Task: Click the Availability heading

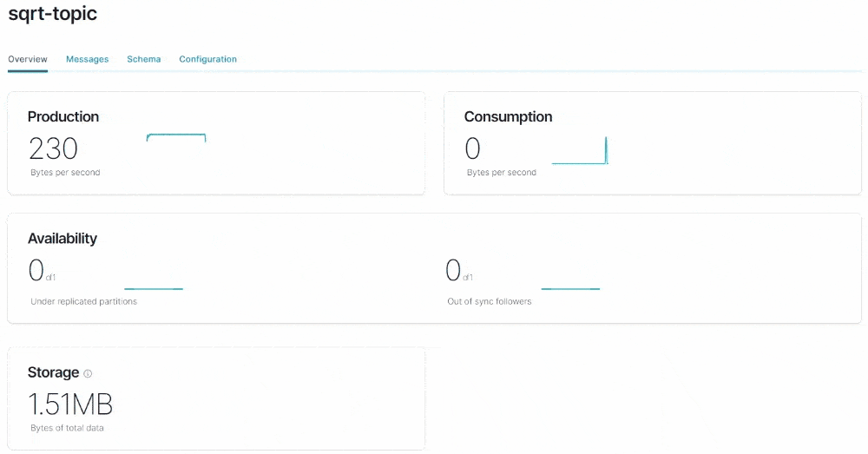Action: [62, 239]
